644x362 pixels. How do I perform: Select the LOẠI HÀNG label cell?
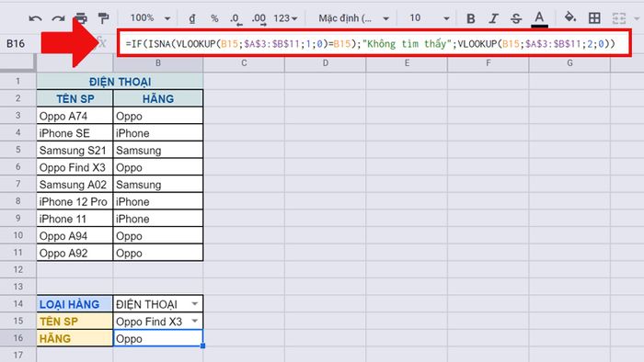[75, 304]
